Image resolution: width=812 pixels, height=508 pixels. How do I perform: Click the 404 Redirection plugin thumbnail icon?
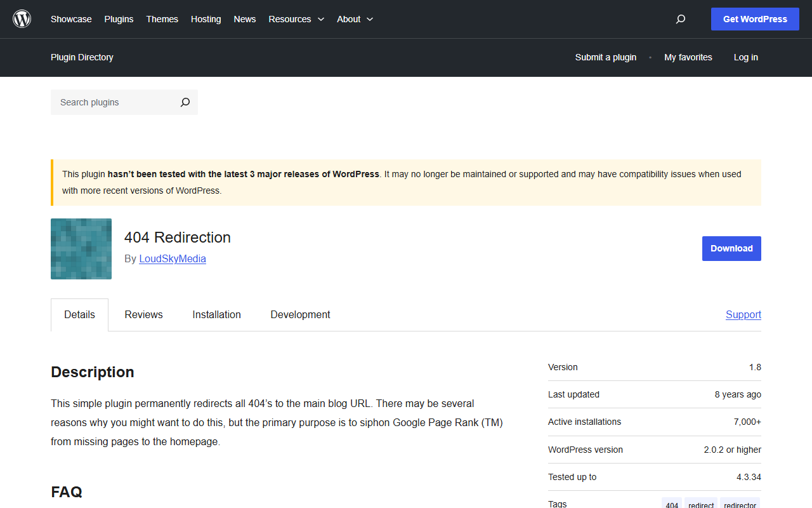(x=81, y=249)
